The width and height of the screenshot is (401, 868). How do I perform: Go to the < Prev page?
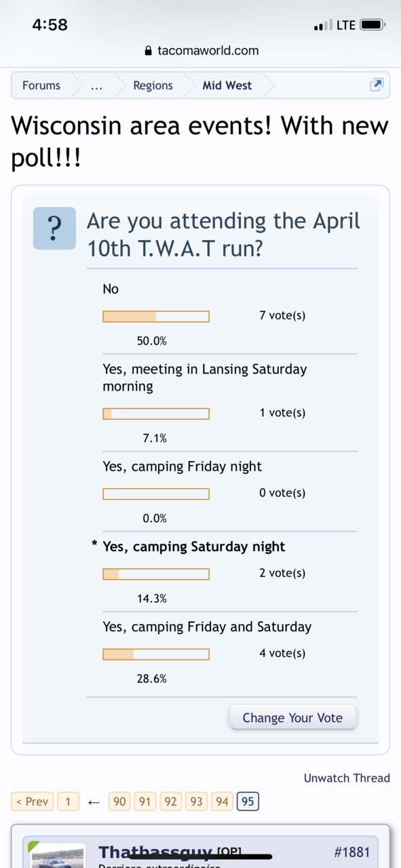pyautogui.click(x=32, y=802)
